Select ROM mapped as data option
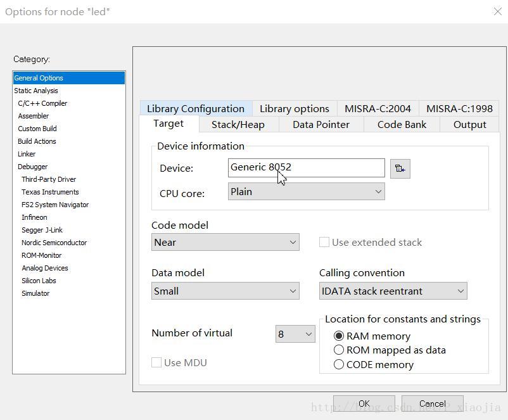 pyautogui.click(x=339, y=350)
